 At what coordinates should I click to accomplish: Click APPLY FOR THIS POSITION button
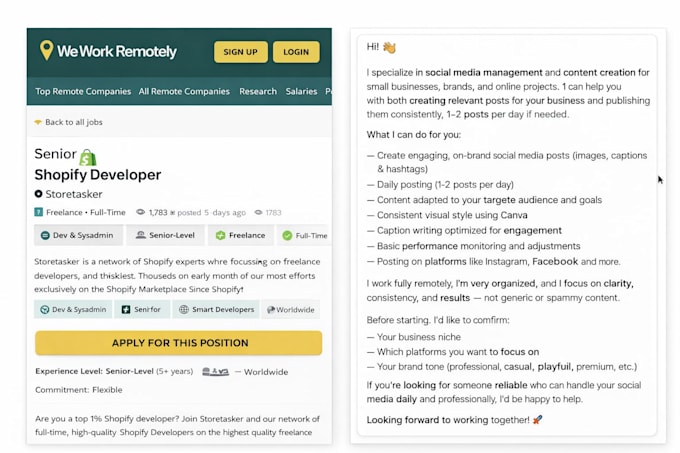pyautogui.click(x=179, y=343)
